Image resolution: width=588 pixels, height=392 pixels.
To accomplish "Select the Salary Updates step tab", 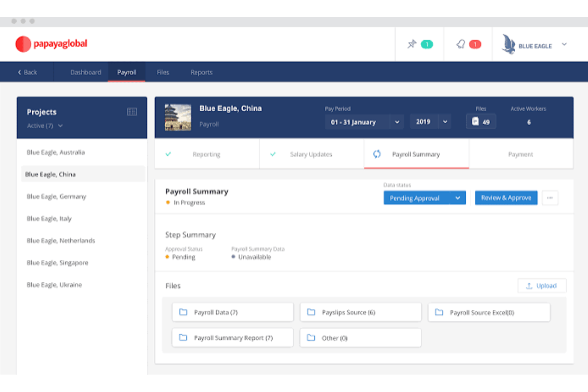I will 312,154.
